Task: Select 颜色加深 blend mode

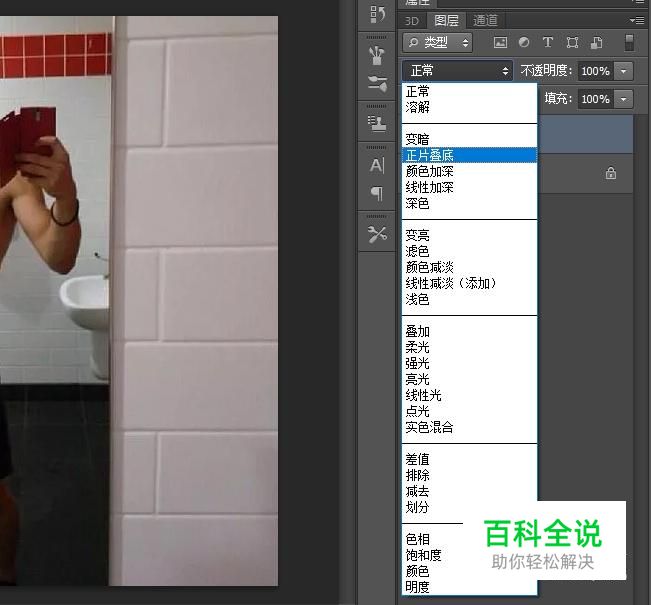Action: [x=470, y=171]
